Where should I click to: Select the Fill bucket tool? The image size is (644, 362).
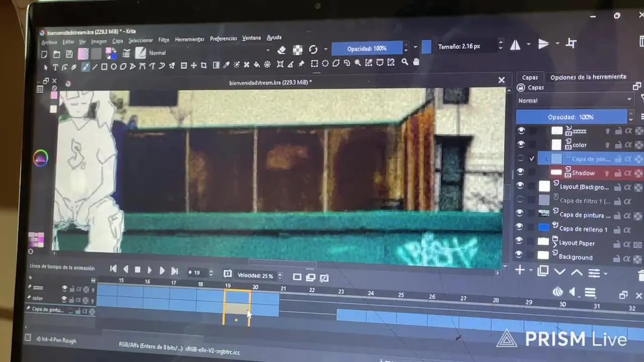[x=257, y=64]
